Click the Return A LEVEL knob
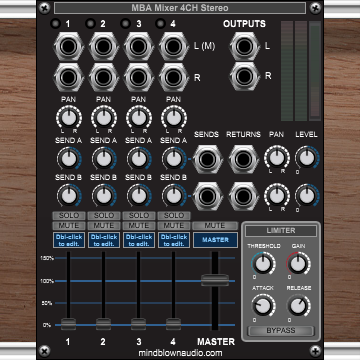360x360 pixels. [x=307, y=158]
